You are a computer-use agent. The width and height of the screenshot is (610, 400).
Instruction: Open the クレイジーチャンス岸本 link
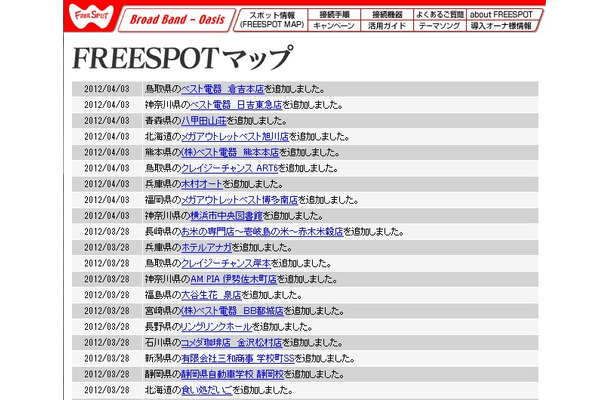226,264
